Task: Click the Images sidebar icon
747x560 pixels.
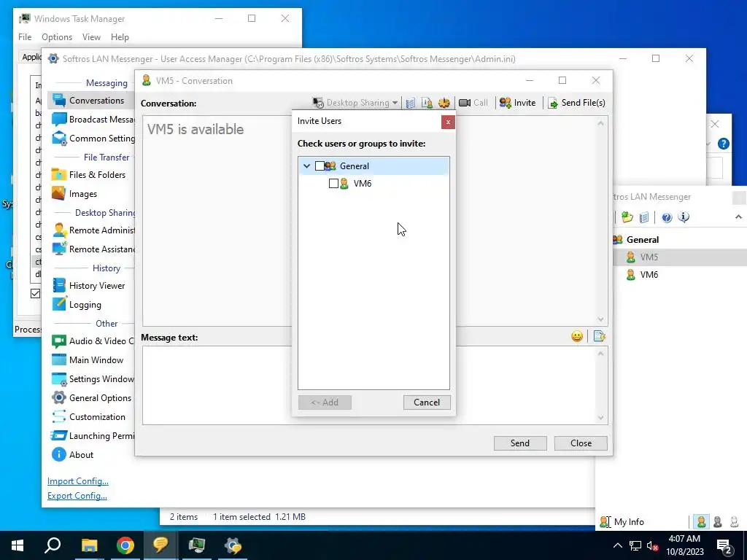Action: pos(59,194)
